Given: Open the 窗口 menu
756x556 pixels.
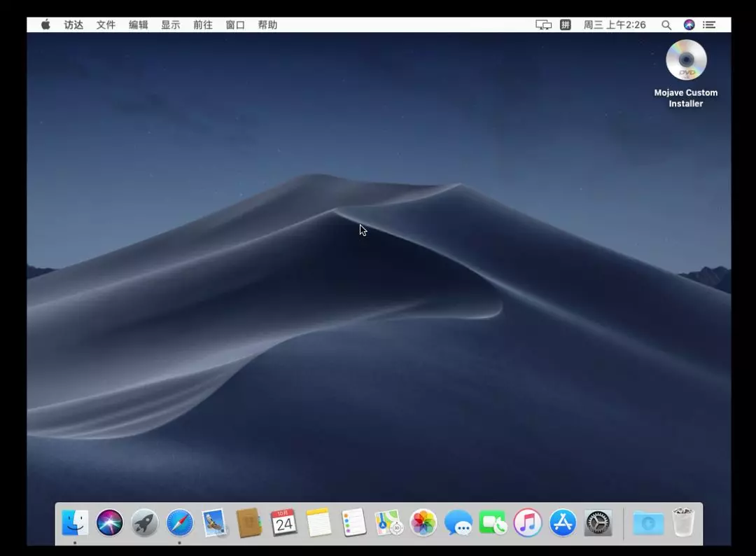Looking at the screenshot, I should pyautogui.click(x=235, y=25).
